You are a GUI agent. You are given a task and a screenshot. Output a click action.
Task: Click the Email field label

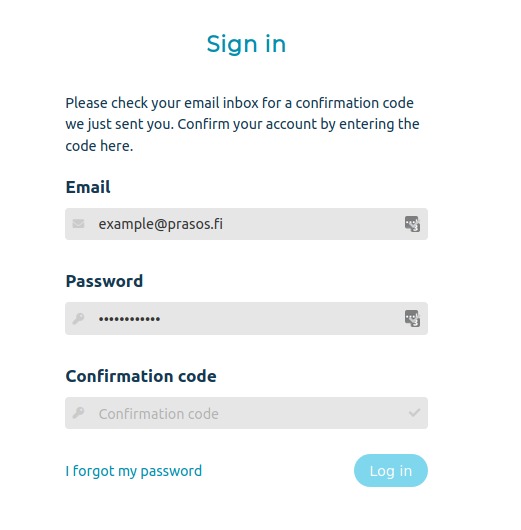88,187
